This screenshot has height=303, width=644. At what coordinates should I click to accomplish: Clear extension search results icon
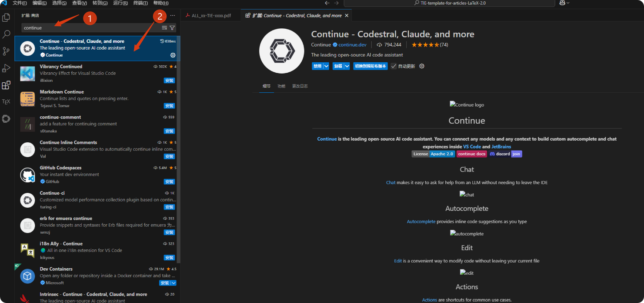[x=164, y=28]
